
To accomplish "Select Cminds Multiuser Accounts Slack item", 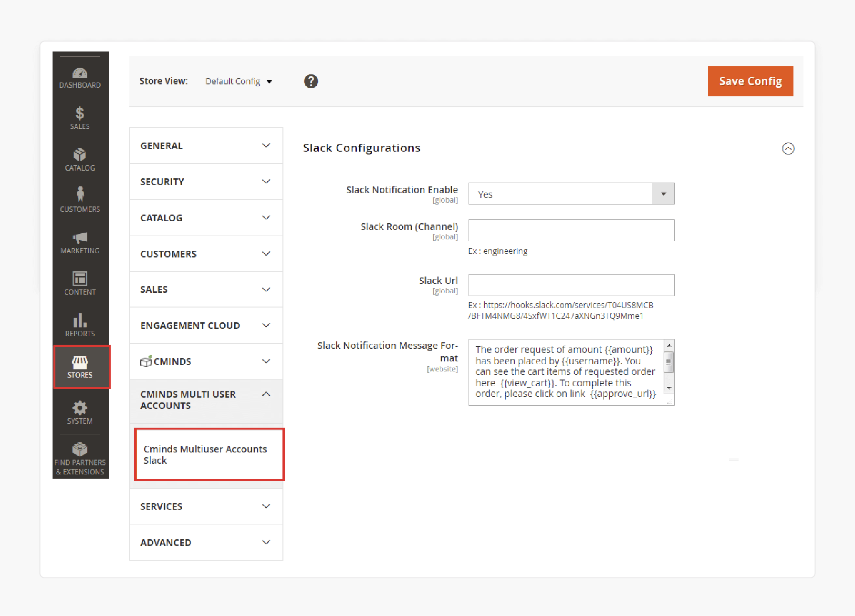I will [209, 454].
